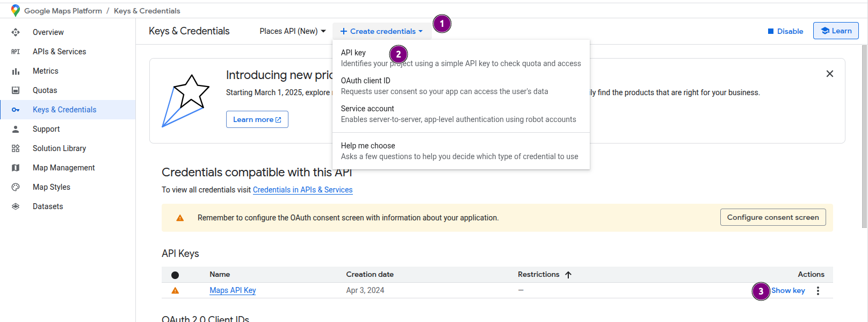Open Metrics via the bar chart icon
Screen dimensions: 868x322
[x=16, y=71]
